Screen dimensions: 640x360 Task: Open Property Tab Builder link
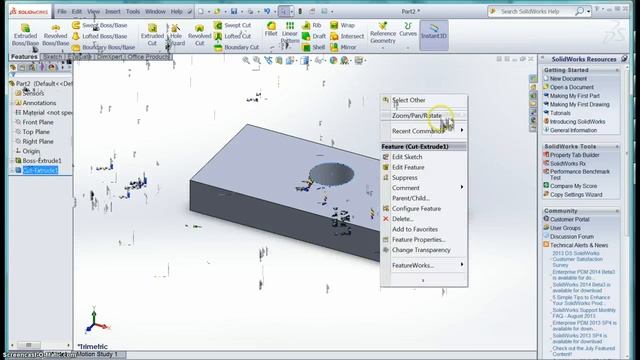pyautogui.click(x=575, y=155)
